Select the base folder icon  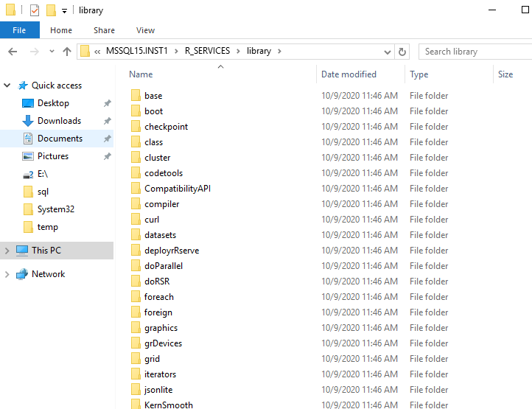[136, 95]
